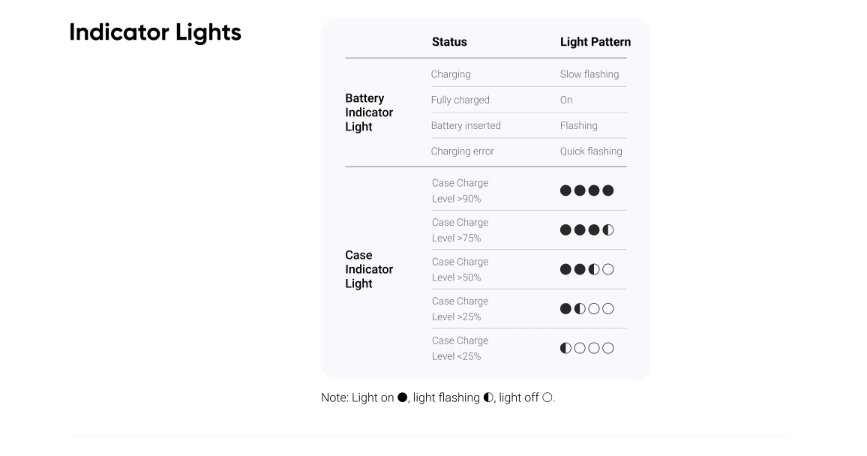
Task: Click the Quick flashing pattern text
Action: (591, 151)
